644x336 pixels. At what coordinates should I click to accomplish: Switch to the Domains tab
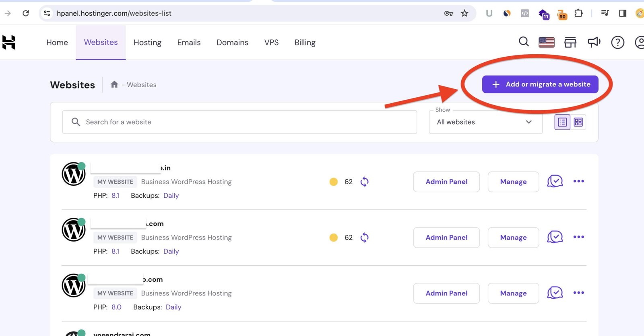click(x=232, y=43)
